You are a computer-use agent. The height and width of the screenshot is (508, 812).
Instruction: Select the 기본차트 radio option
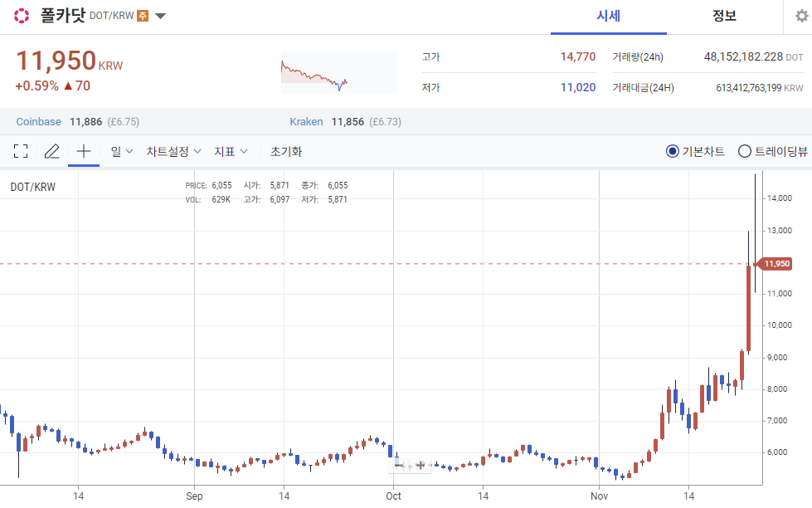(695, 151)
